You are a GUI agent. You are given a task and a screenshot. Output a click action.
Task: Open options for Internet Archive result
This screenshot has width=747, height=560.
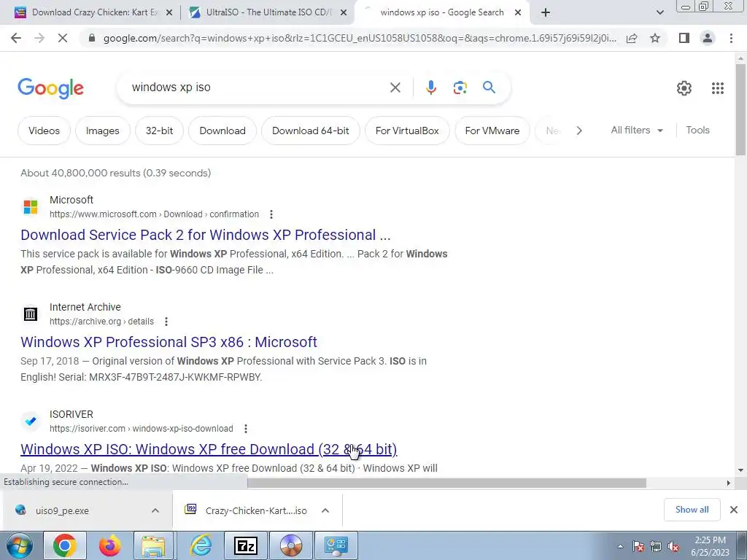click(x=166, y=322)
